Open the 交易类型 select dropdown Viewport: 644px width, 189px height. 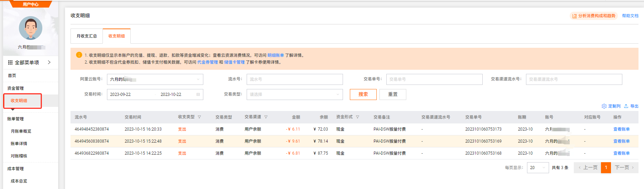295,94
